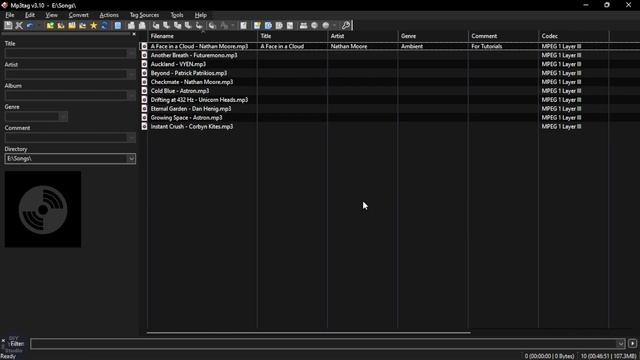Viewport: 640px width, 360px height.
Task: Expand the Artist field dropdown
Action: pos(131,74)
